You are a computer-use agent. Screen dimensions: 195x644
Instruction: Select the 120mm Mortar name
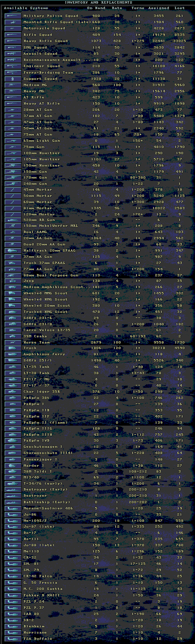pyautogui.click(x=39, y=214)
